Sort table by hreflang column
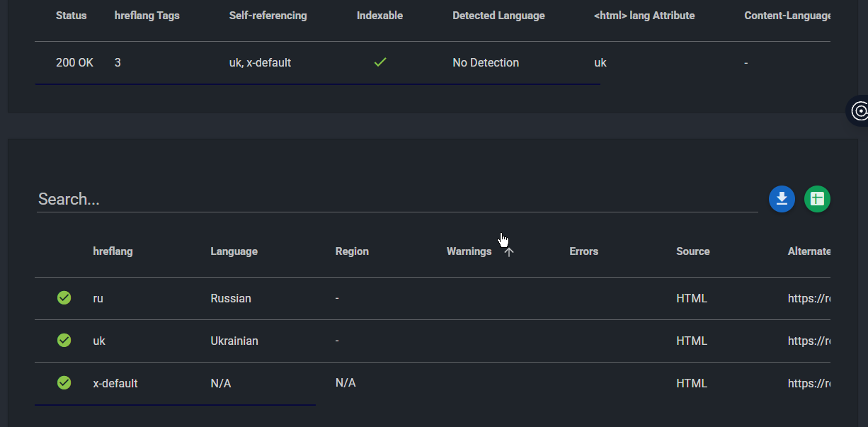The width and height of the screenshot is (868, 427). tap(113, 251)
